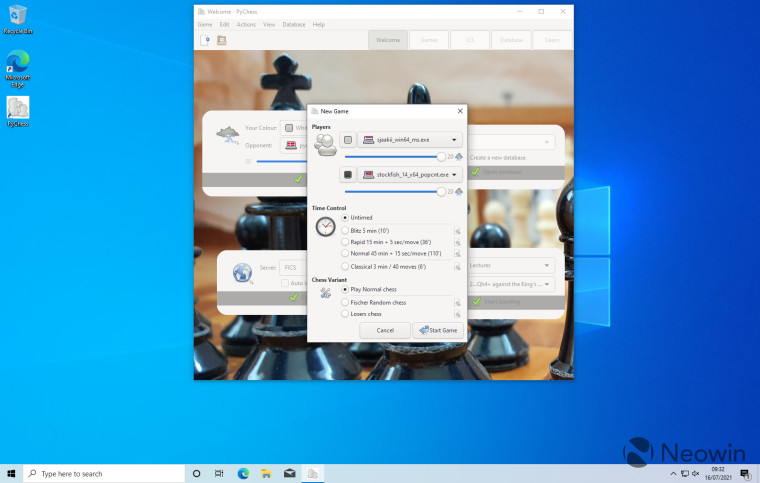Select Rapid 15 min + 5 sec/move
The image size is (760, 483).
[x=386, y=242]
